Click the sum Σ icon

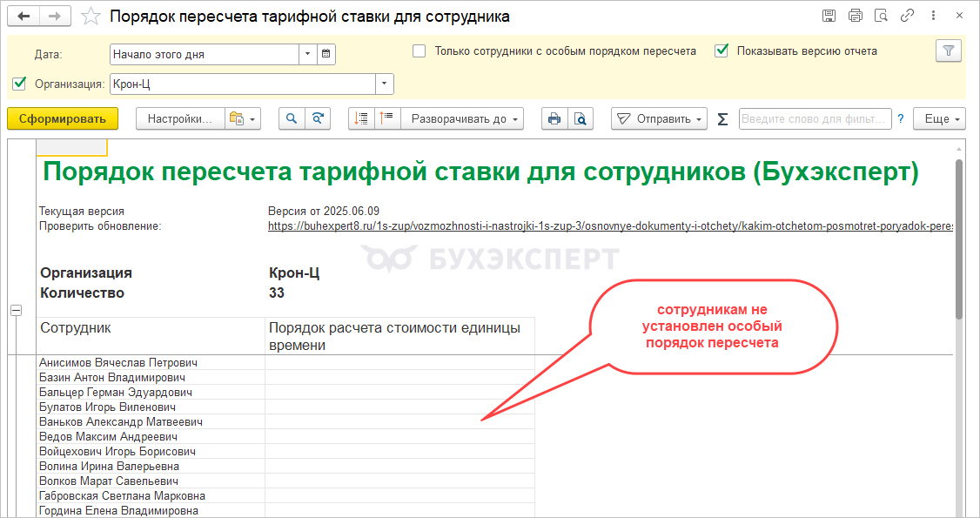pyautogui.click(x=722, y=119)
